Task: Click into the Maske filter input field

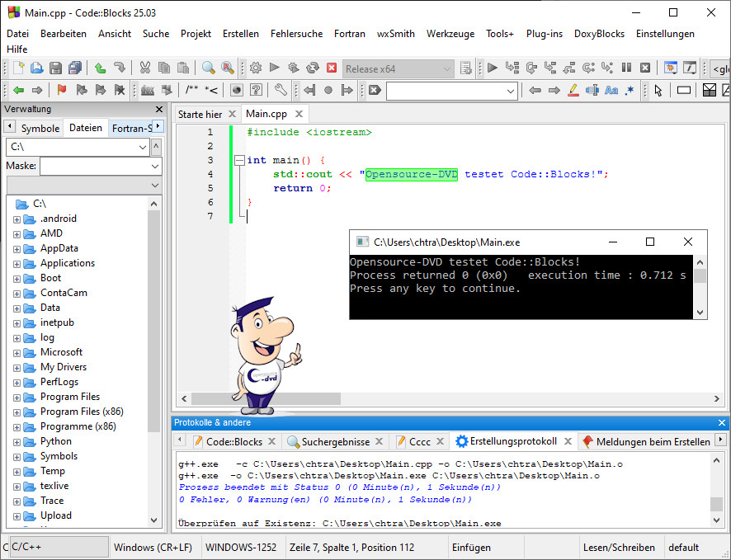Action: (93, 167)
